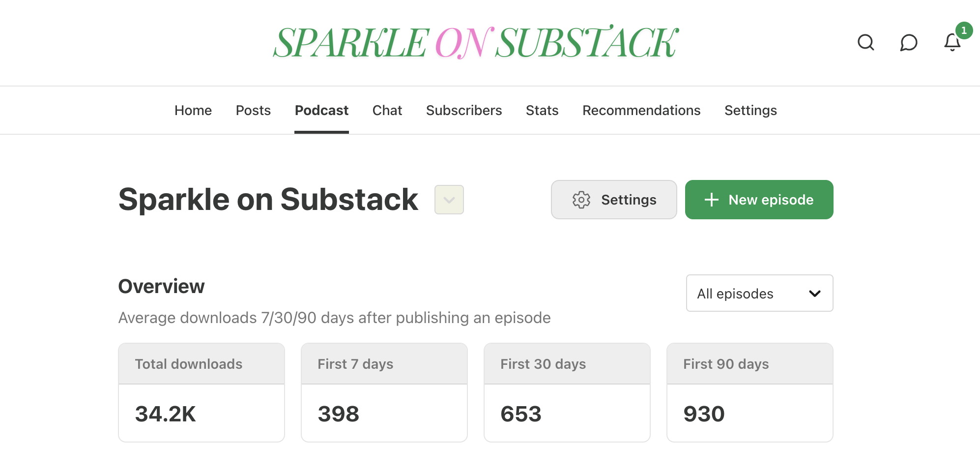
Task: Click the search magnifier icon
Action: point(865,42)
